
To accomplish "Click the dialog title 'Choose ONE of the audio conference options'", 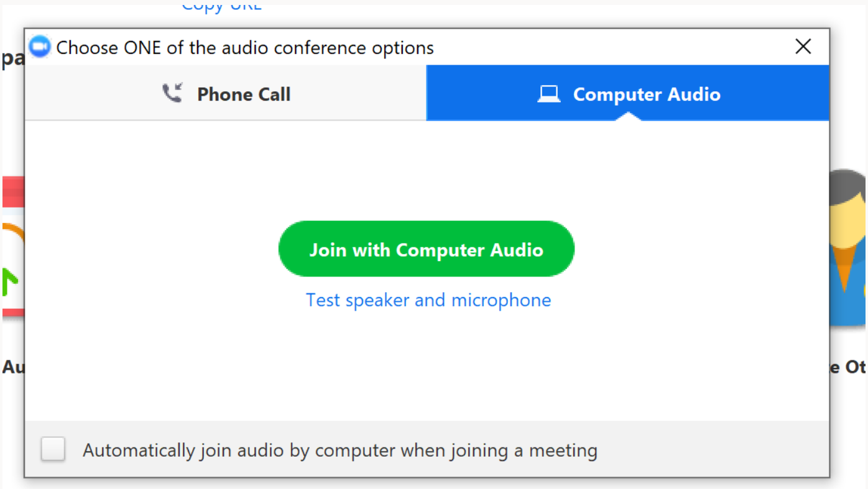I will (245, 48).
